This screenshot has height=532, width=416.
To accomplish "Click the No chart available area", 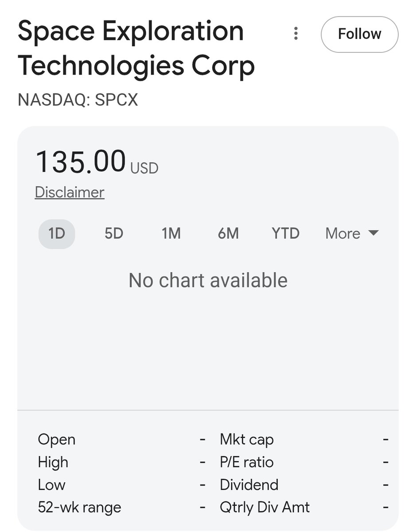I will pos(208,281).
